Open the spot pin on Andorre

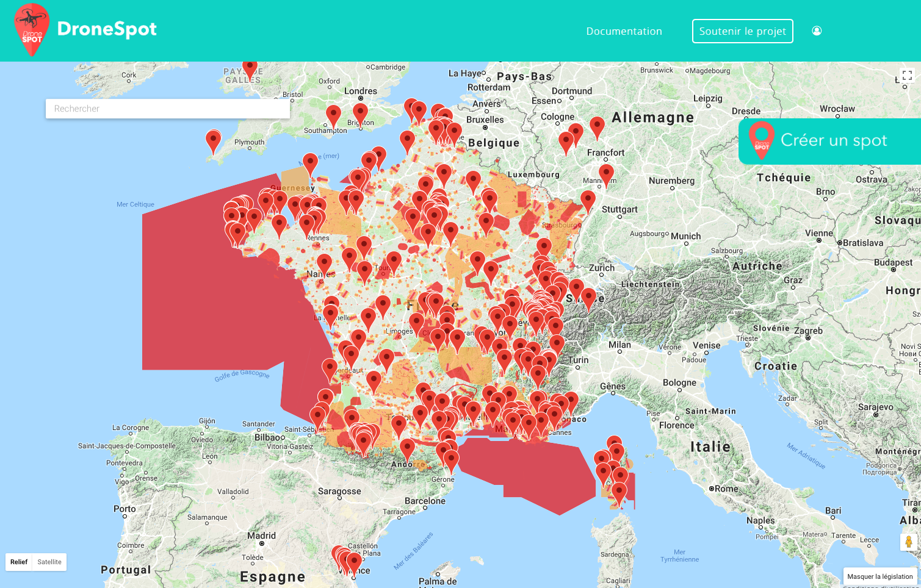point(407,450)
